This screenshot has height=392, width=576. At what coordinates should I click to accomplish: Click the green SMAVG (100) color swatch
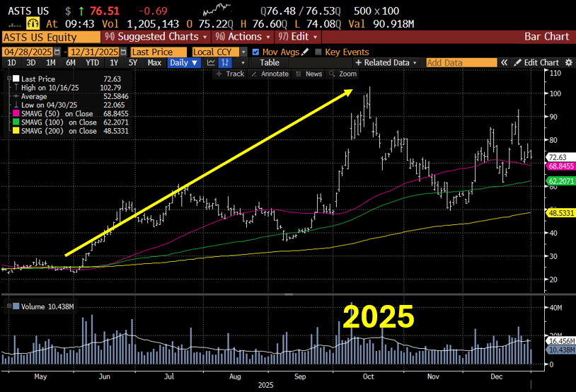16,122
